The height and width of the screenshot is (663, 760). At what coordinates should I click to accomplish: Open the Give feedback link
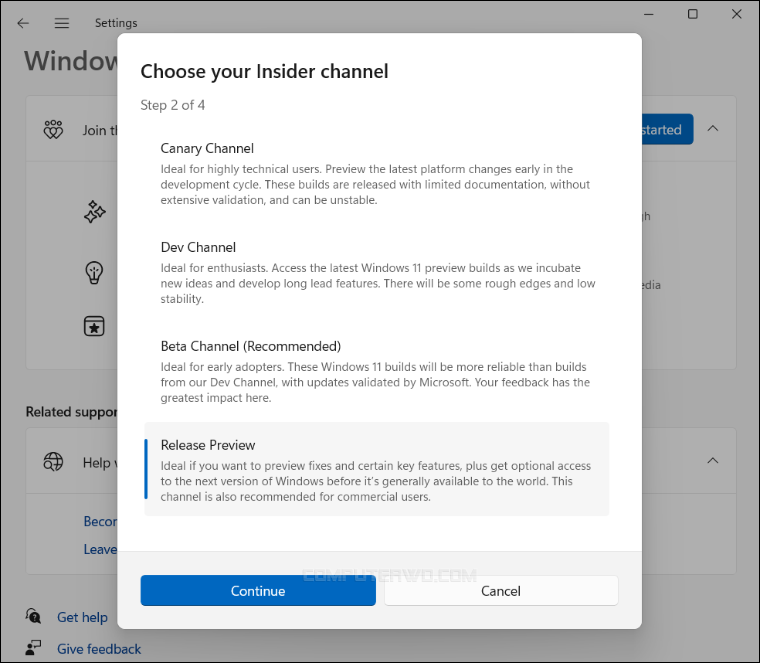pos(99,649)
